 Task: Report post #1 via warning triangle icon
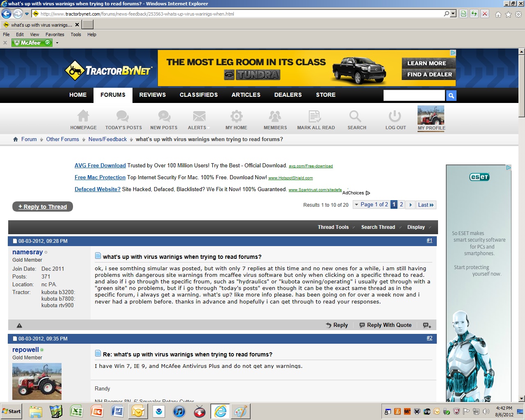[19, 326]
